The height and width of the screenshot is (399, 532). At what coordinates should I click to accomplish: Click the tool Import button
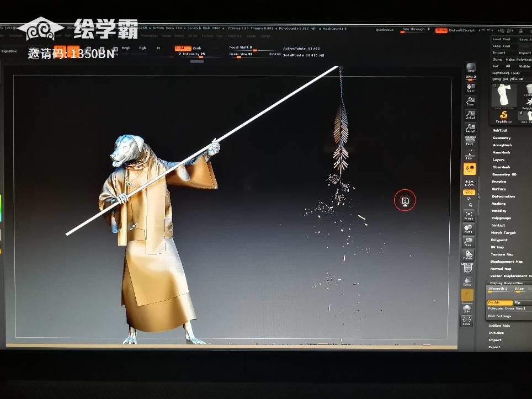coord(499,53)
